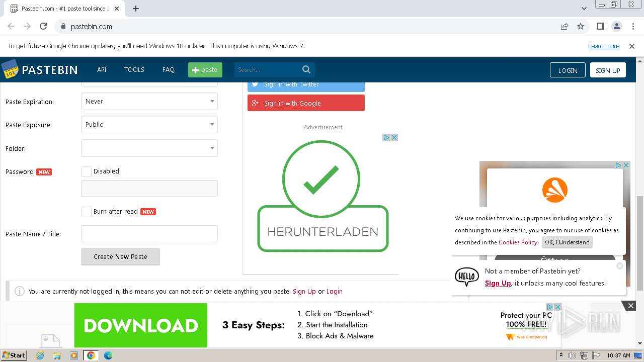Show hidden system tray icons arrow

(561, 355)
